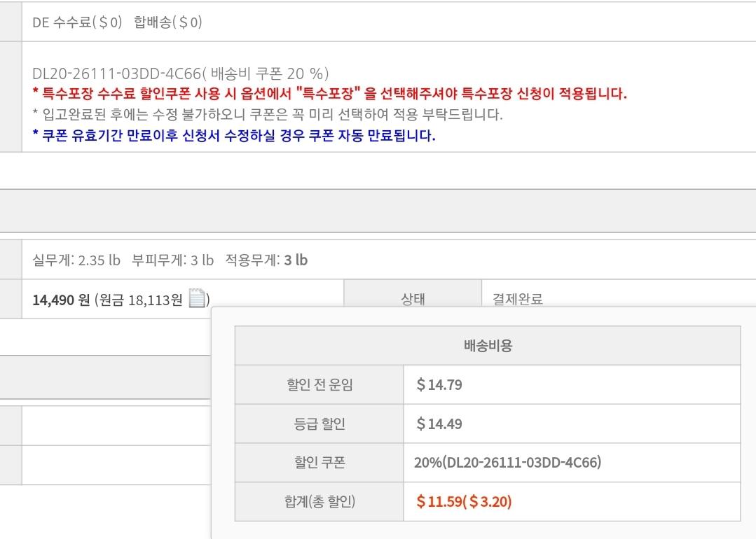This screenshot has height=539, width=756.
Task: Click the 결제완료 status text
Action: (514, 300)
